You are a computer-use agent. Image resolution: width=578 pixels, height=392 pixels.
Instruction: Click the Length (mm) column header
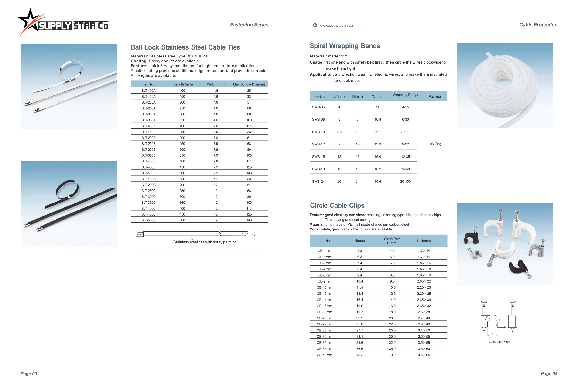(183, 84)
